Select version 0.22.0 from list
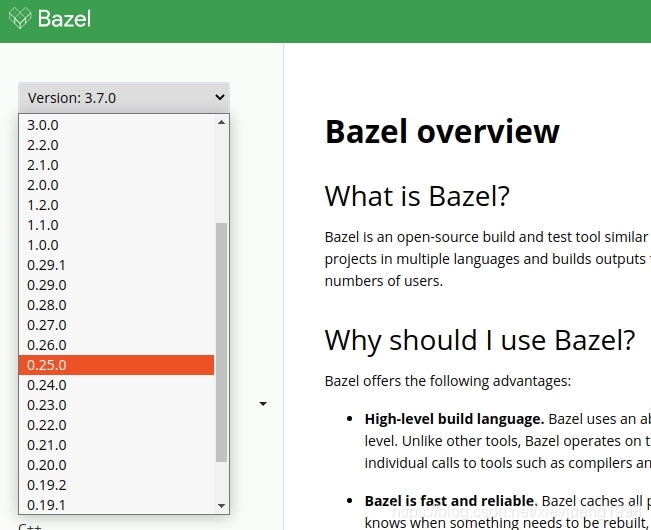The width and height of the screenshot is (651, 530). (116, 425)
